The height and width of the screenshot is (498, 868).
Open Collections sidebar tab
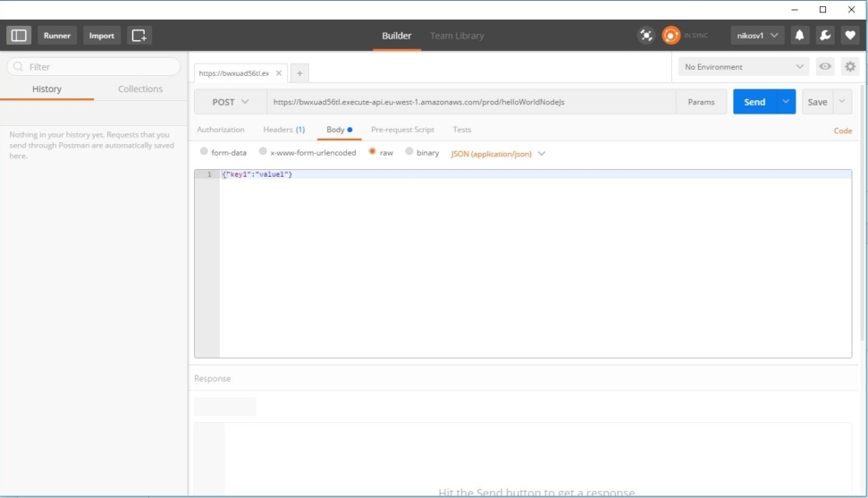coord(140,89)
